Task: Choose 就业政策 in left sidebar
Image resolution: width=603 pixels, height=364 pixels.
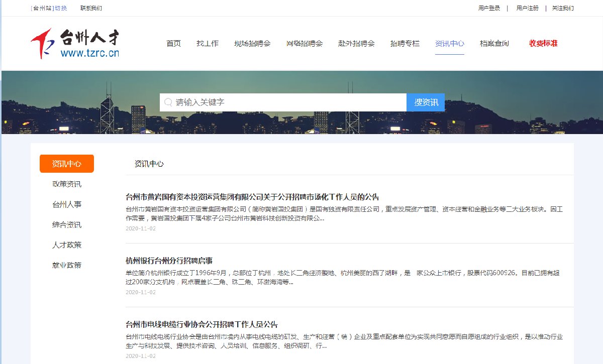Action: tap(67, 265)
